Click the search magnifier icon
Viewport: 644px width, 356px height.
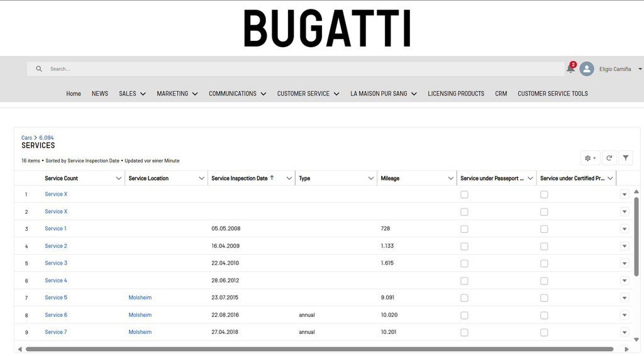tap(39, 69)
